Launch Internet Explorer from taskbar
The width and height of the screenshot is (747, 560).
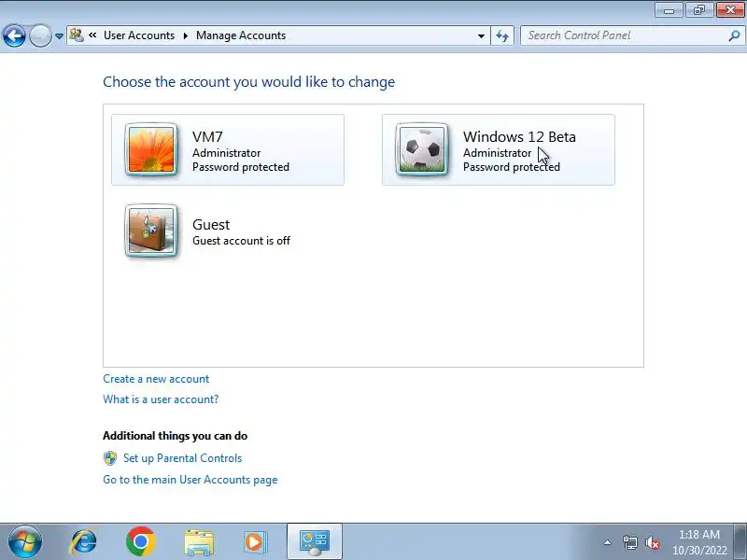click(83, 542)
